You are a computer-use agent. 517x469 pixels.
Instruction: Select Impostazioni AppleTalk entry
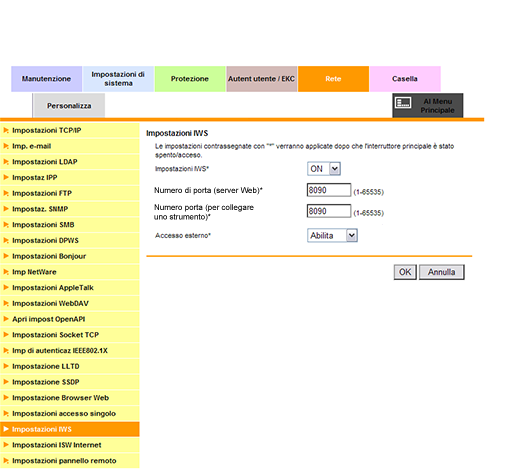click(x=70, y=288)
